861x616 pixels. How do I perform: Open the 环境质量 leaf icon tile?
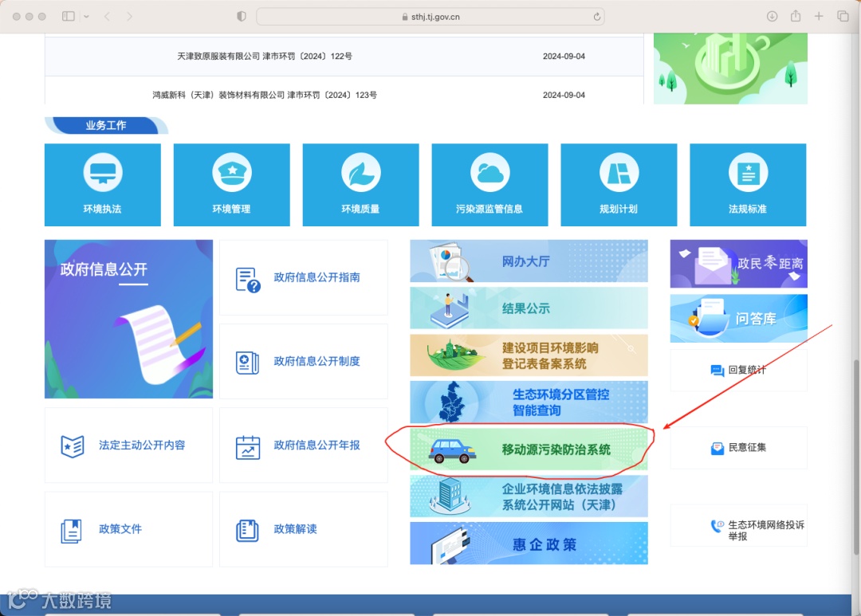[361, 184]
